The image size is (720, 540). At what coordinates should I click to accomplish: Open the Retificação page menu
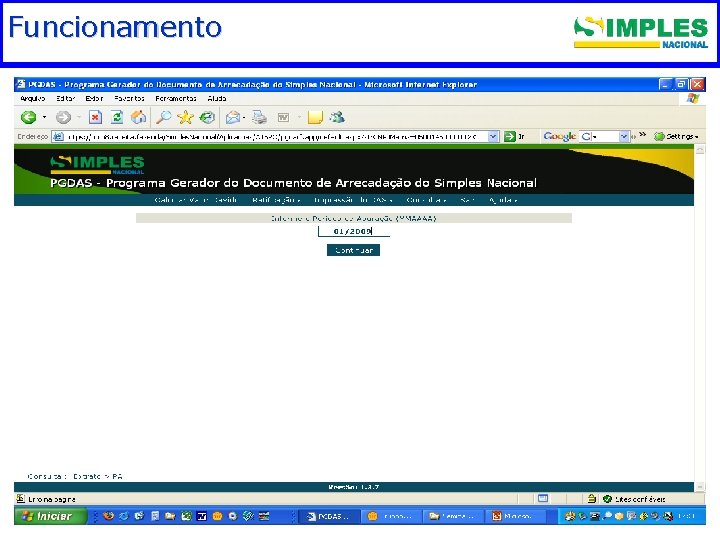(276, 200)
